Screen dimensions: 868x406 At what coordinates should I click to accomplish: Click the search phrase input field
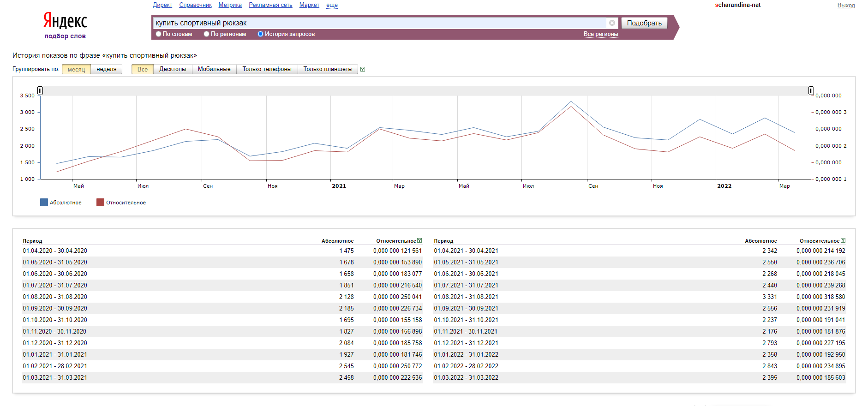380,23
